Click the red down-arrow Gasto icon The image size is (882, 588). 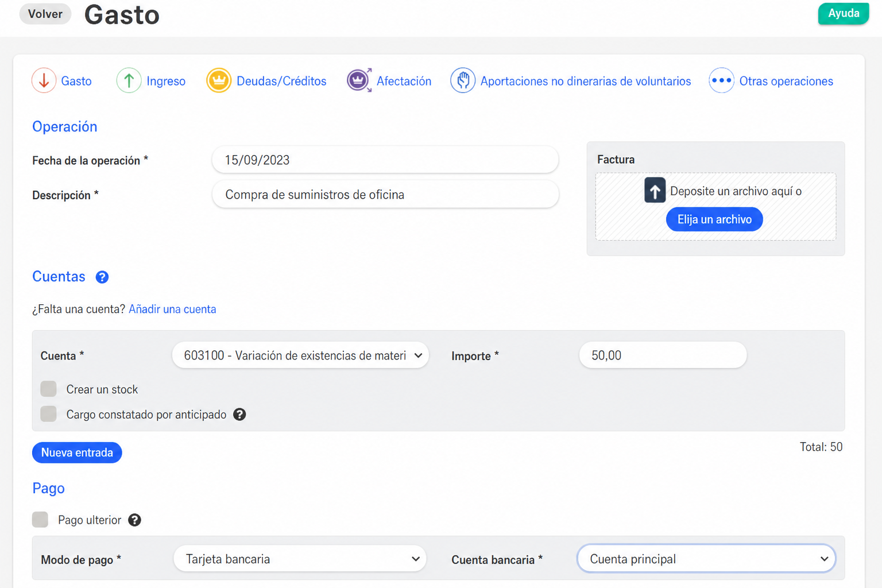tap(44, 80)
